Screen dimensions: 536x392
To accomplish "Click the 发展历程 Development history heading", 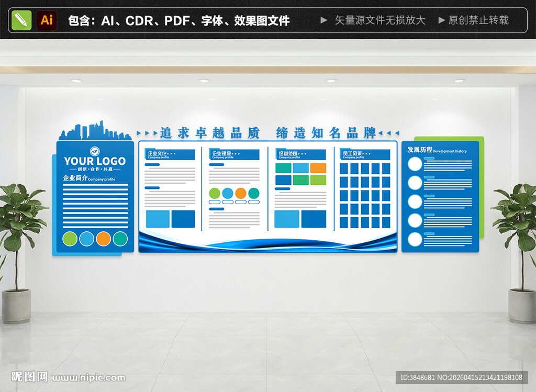I will 437,150.
